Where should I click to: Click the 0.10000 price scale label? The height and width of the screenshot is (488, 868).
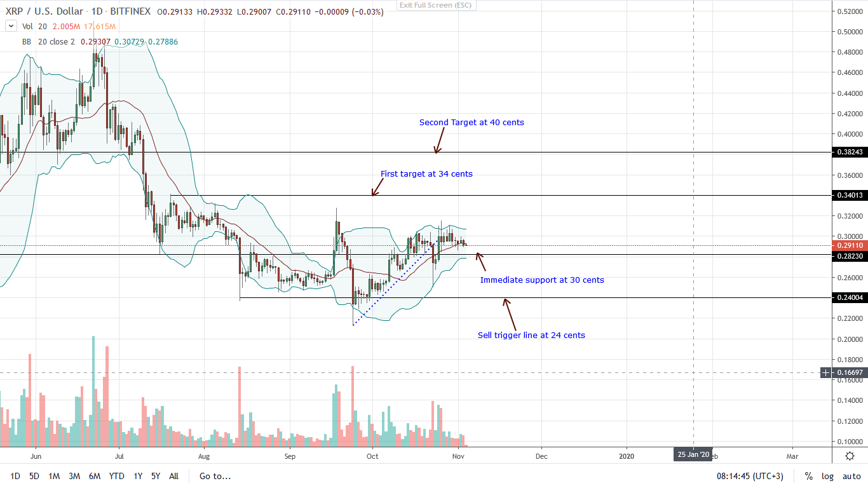[x=850, y=442]
